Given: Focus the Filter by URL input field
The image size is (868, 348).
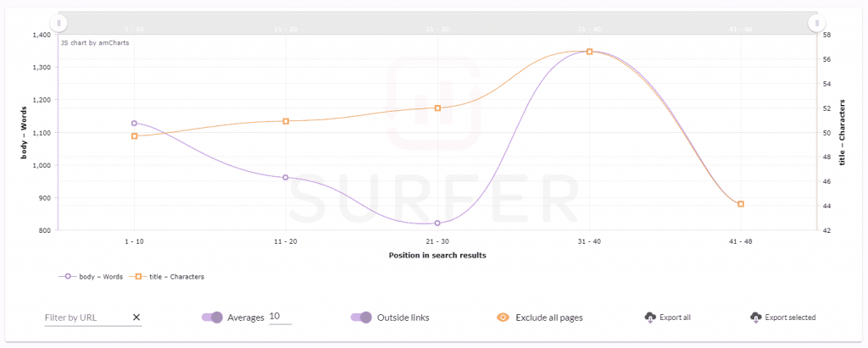Looking at the screenshot, I should pos(86,318).
